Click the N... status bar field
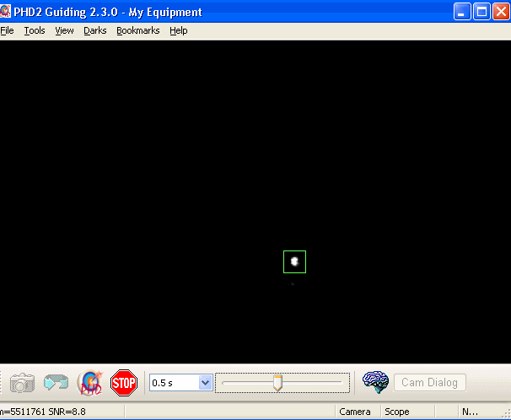 [x=470, y=412]
